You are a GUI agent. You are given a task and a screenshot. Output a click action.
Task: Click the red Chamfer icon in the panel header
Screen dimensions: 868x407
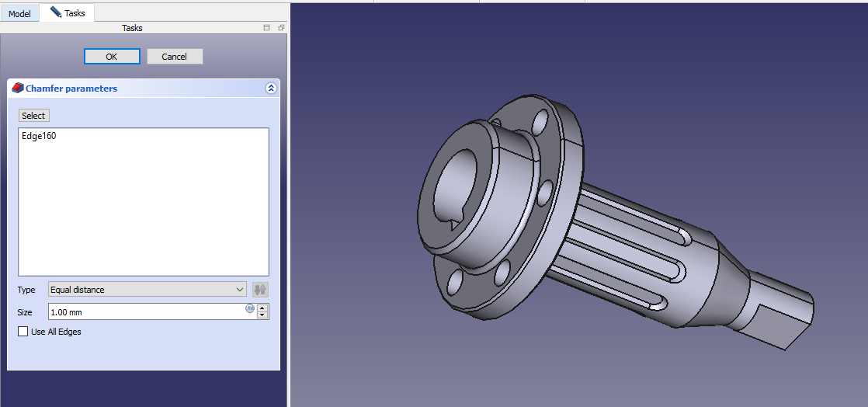tap(17, 89)
